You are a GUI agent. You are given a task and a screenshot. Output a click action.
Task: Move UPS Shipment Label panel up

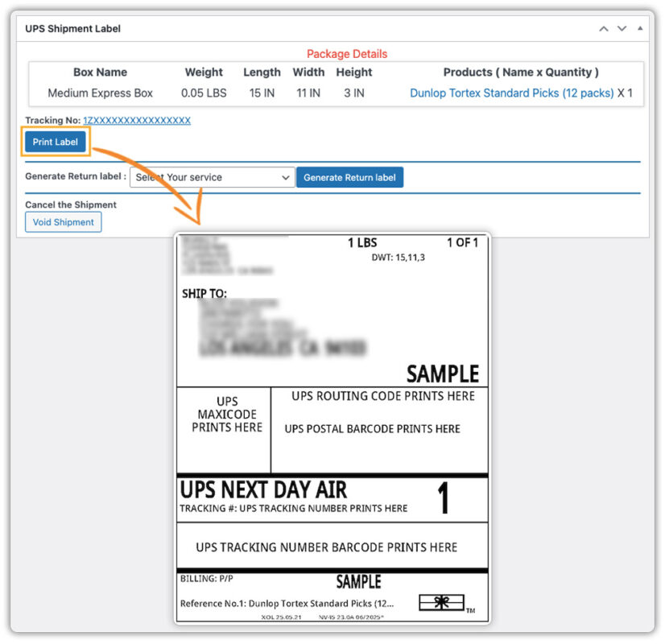click(604, 29)
